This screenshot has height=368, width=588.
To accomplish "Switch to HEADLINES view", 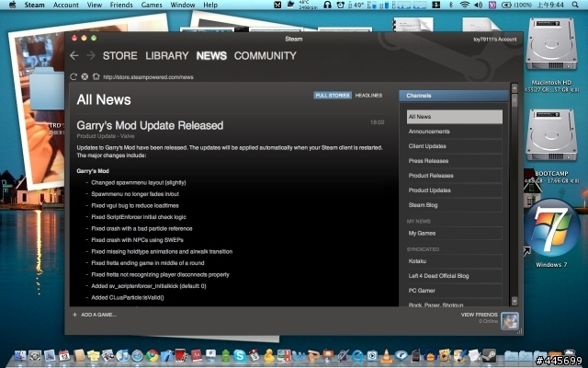I will tap(368, 96).
